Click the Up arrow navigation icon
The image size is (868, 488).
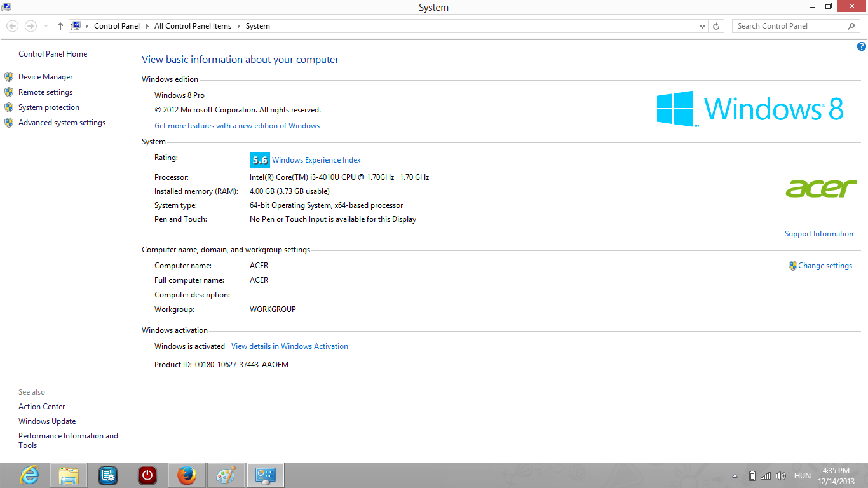[60, 26]
